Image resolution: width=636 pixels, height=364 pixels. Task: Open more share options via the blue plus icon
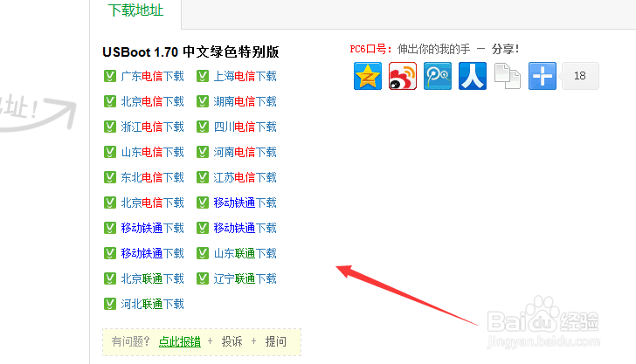pos(542,76)
